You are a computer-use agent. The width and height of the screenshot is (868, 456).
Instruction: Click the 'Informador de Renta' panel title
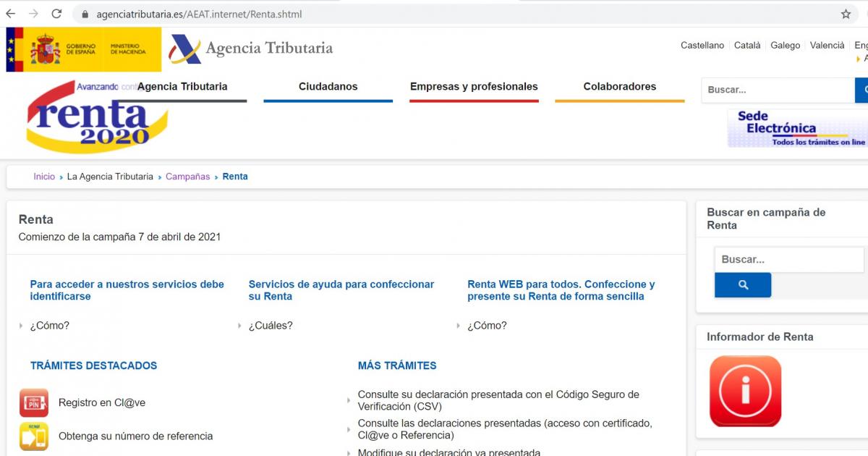(760, 337)
